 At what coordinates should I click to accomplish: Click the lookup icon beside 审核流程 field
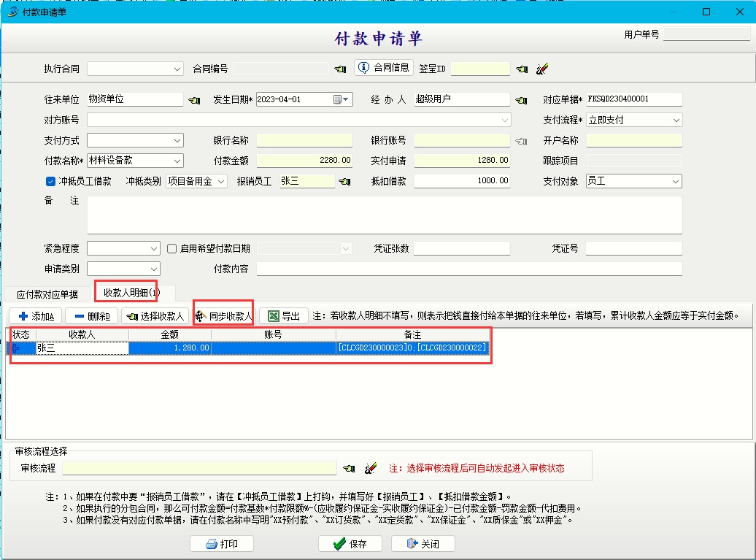349,468
